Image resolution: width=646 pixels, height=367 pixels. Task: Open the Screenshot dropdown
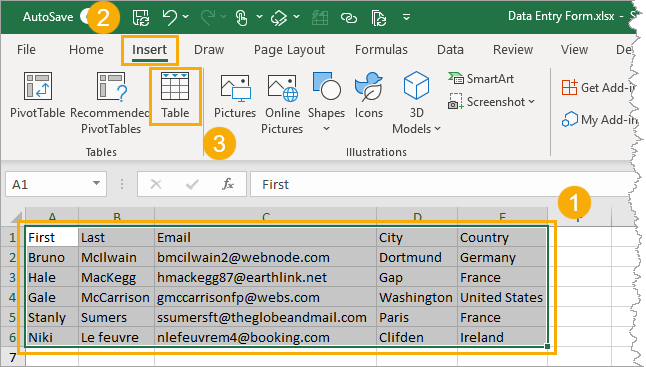tap(492, 102)
